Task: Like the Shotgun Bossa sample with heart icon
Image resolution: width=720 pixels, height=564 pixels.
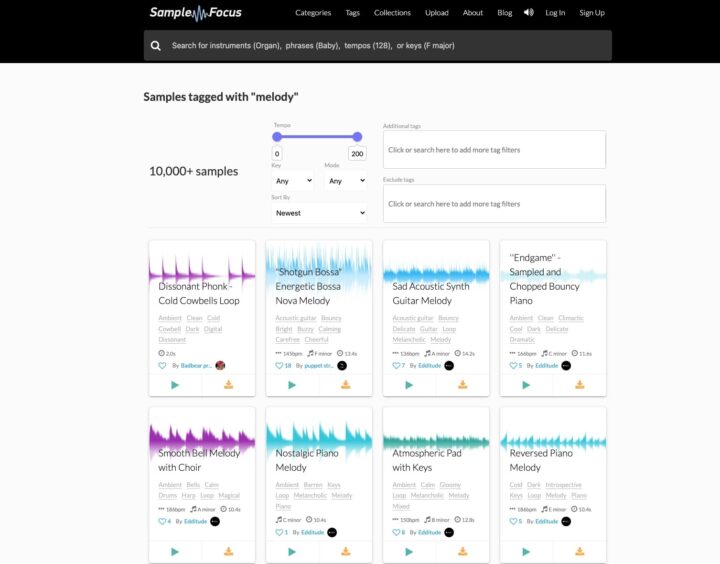Action: (280, 366)
